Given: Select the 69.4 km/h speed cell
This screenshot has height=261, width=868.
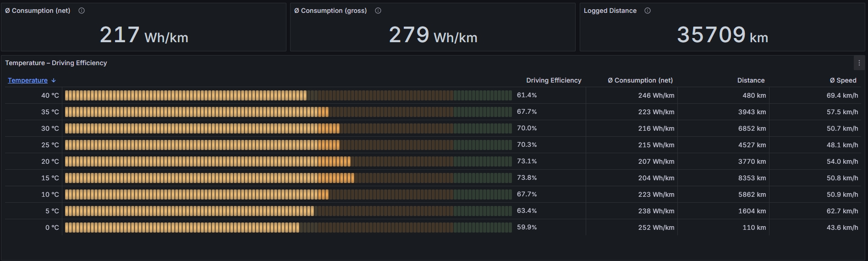Looking at the screenshot, I should click(x=842, y=95).
